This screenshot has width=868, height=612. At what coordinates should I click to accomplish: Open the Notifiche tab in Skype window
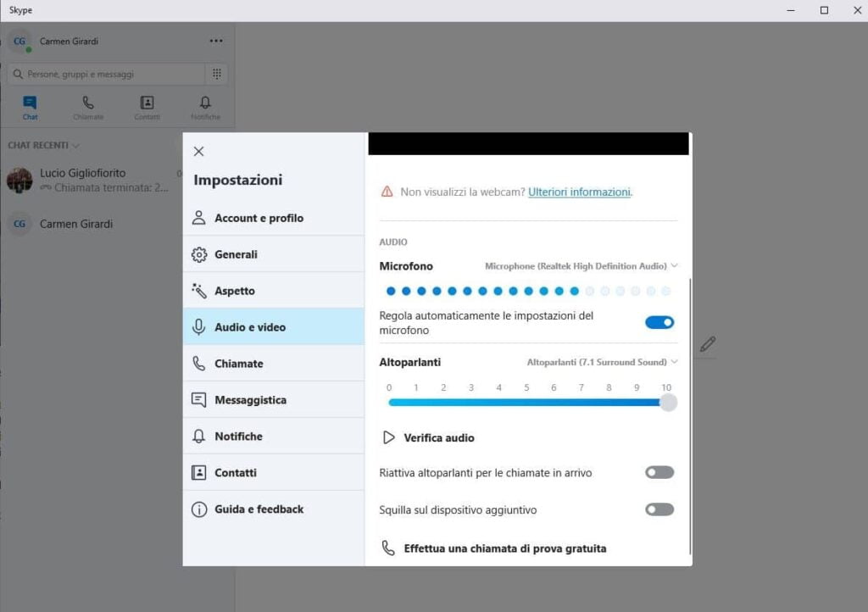point(205,108)
